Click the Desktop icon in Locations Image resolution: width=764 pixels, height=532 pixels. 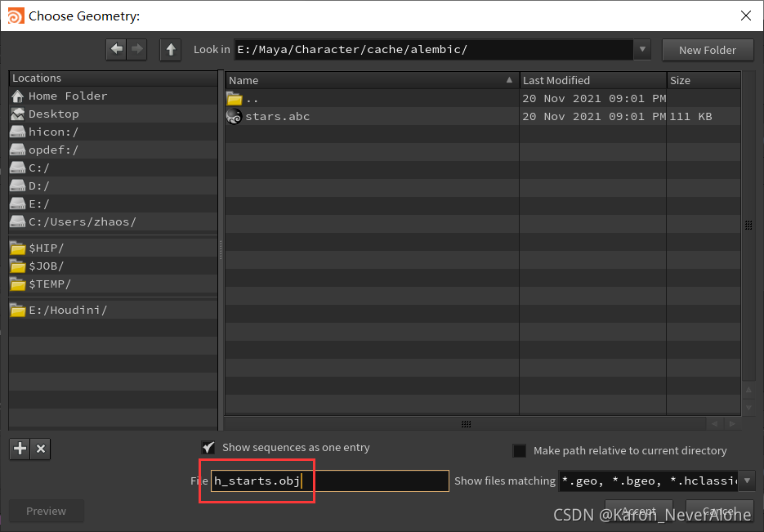[x=17, y=114]
